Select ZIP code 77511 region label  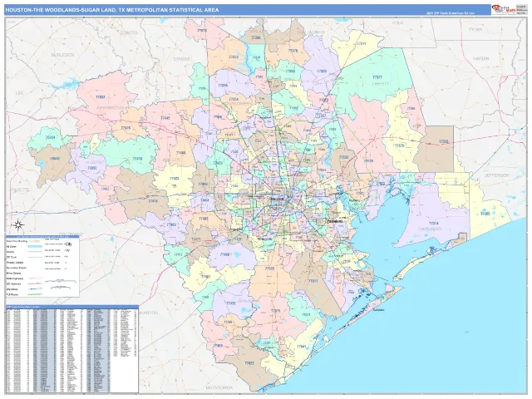(x=313, y=281)
